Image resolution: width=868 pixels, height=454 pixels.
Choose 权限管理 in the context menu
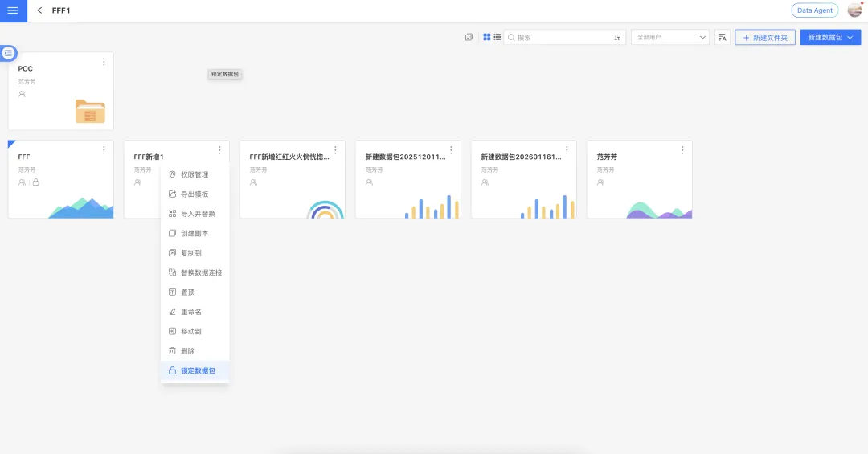pos(194,174)
